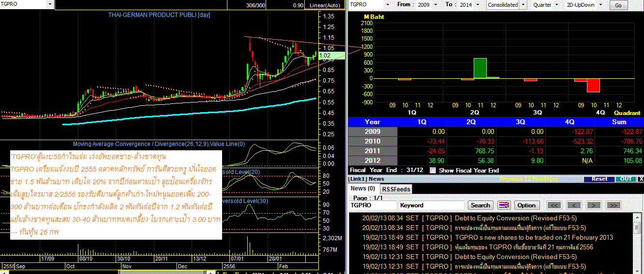Click the Linear(Auto) scale label
The height and width of the screenshot is (274, 644).
(x=325, y=5)
